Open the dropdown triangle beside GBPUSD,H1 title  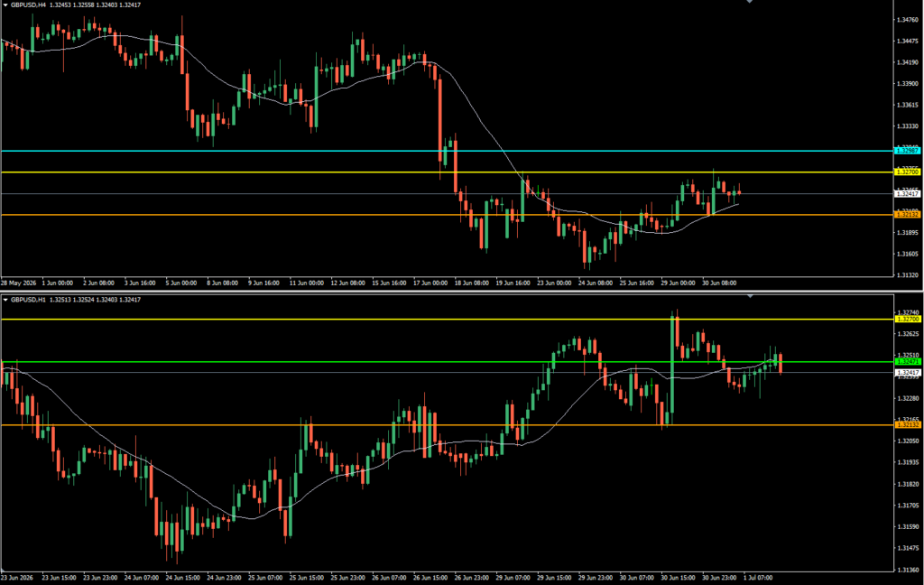(5, 300)
